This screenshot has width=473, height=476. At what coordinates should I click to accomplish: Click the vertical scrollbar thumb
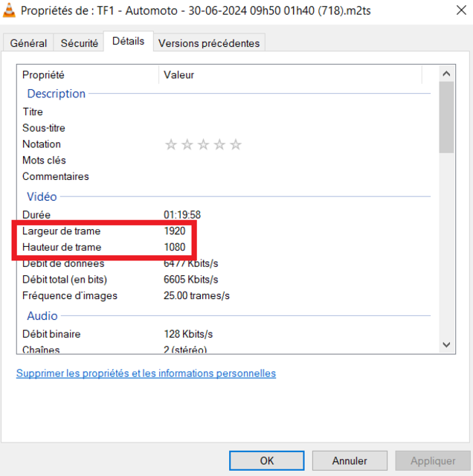pos(446,118)
